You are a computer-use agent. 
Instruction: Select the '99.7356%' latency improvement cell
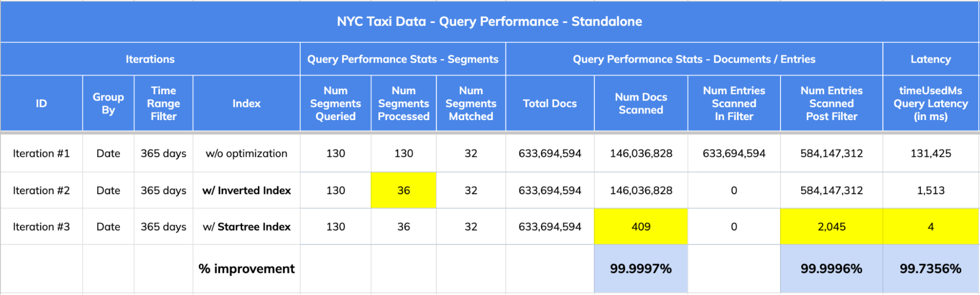(930, 269)
